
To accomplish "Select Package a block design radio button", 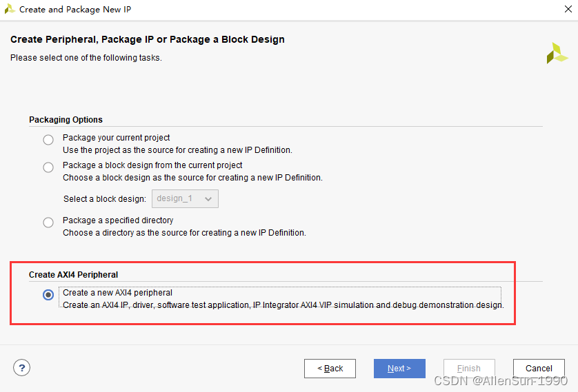I will click(x=48, y=167).
